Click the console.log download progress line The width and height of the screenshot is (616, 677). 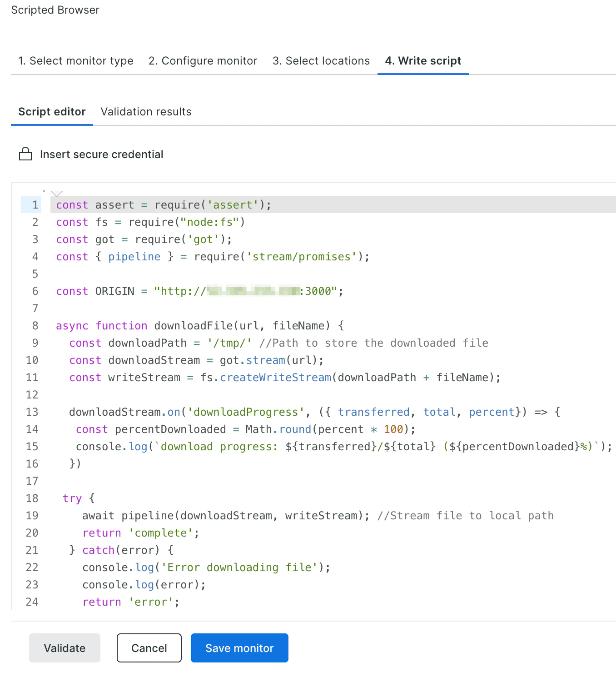(344, 447)
